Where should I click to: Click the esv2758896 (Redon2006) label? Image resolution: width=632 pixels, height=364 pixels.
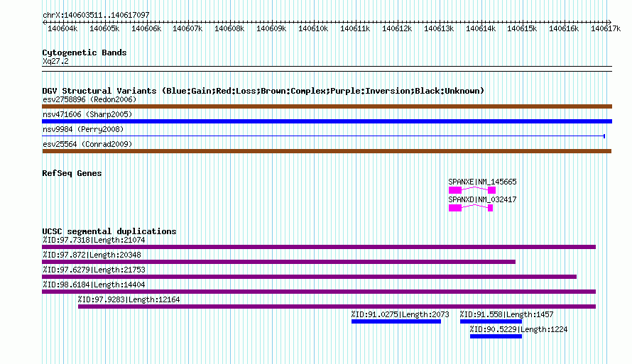tap(89, 99)
